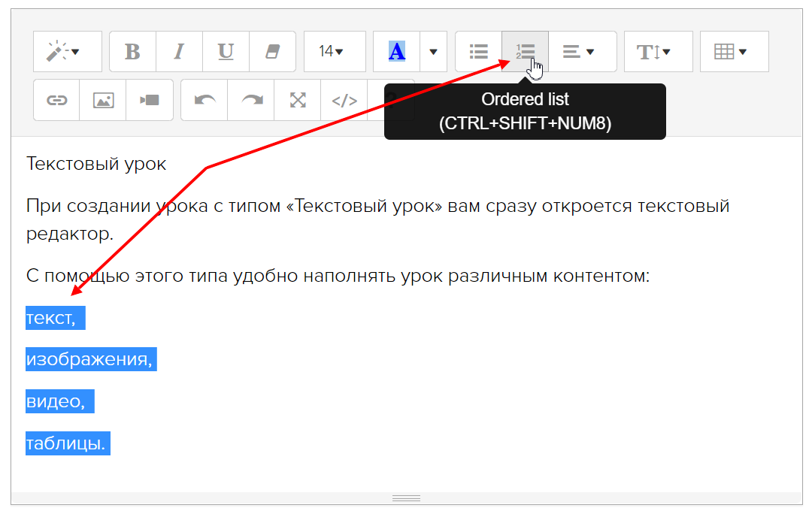
Task: Switch editor to fullscreen mode
Action: tap(298, 100)
